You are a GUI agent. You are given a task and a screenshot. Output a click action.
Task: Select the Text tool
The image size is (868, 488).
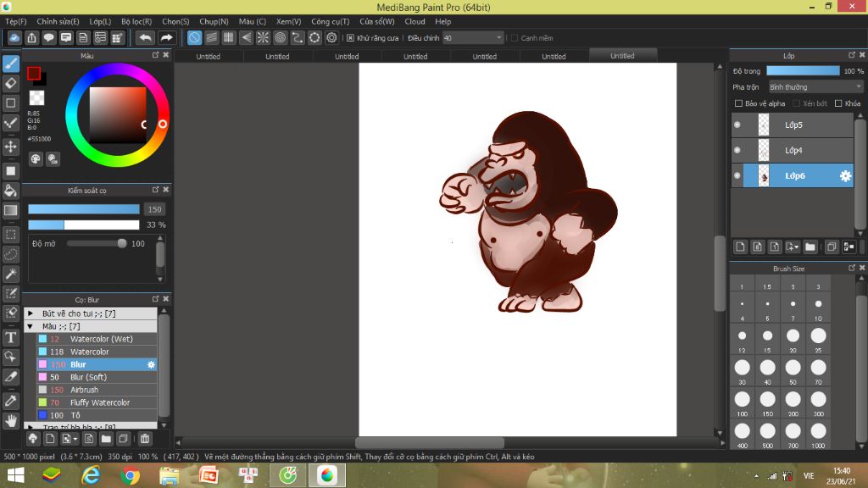(x=11, y=337)
